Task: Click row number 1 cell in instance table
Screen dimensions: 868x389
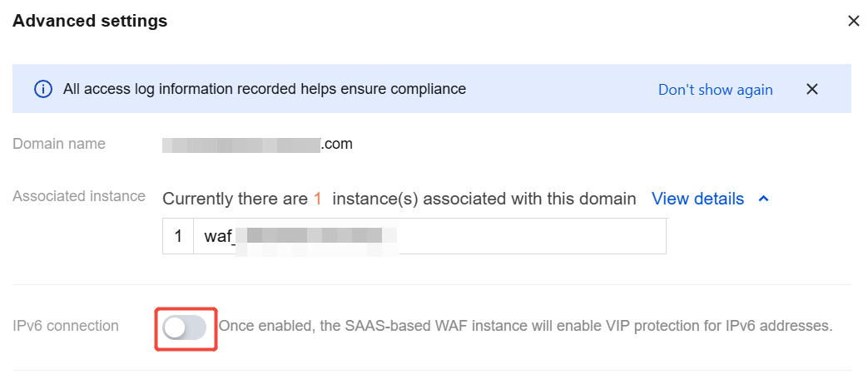Action: pos(178,236)
